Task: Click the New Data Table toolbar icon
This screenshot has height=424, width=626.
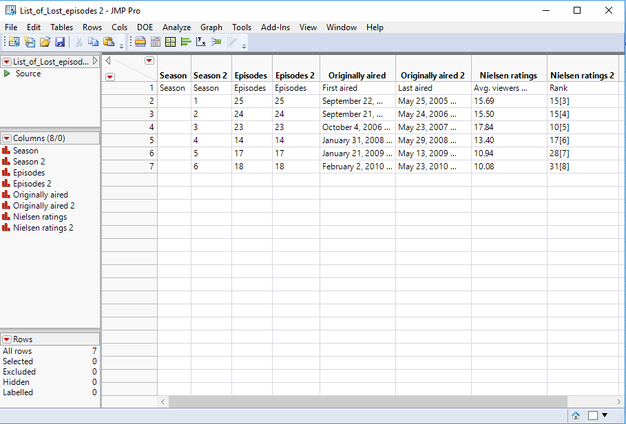Action: tap(14, 42)
